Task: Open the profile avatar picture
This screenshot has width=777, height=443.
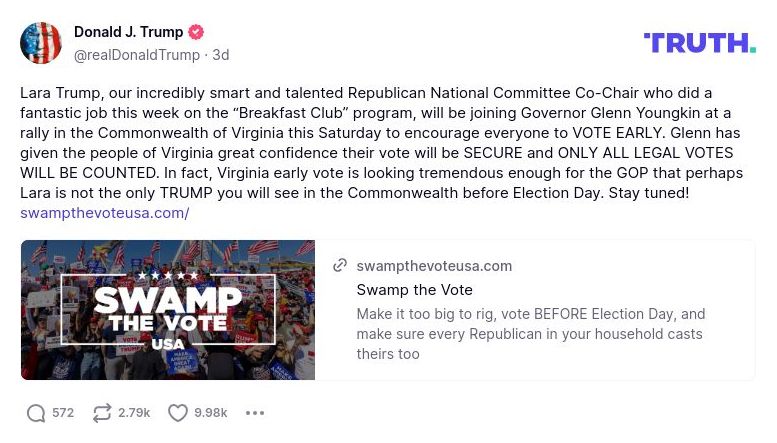Action: tap(41, 43)
